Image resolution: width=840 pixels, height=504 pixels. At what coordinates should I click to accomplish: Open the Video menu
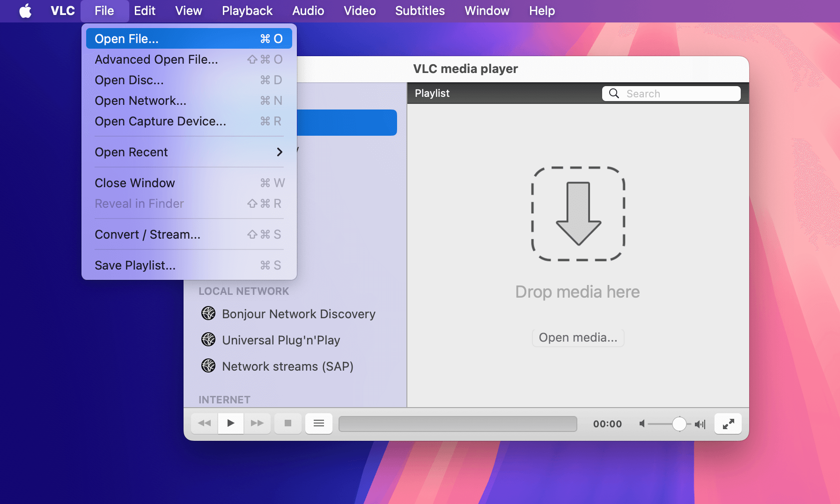pyautogui.click(x=360, y=11)
